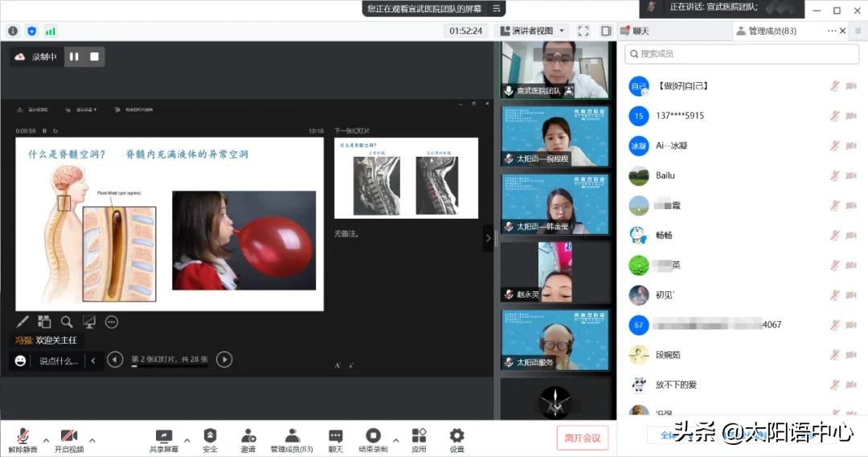Select member Ai--冰凝

coord(743,146)
